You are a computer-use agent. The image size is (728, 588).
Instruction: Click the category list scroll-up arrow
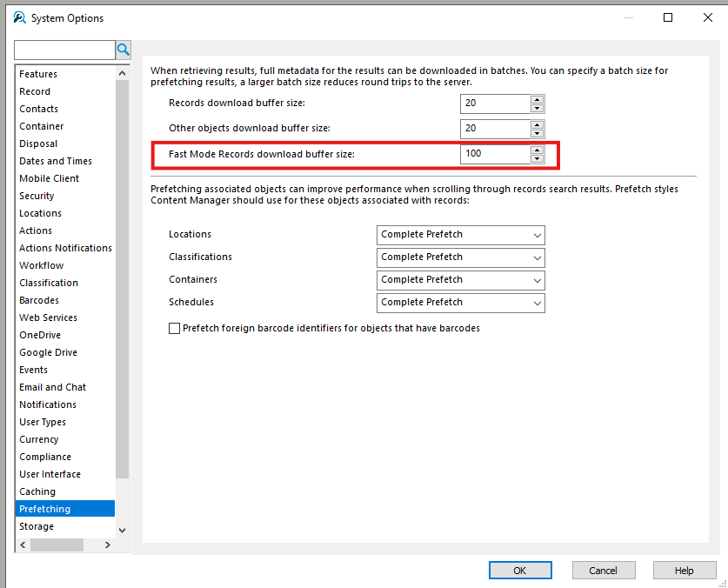122,73
